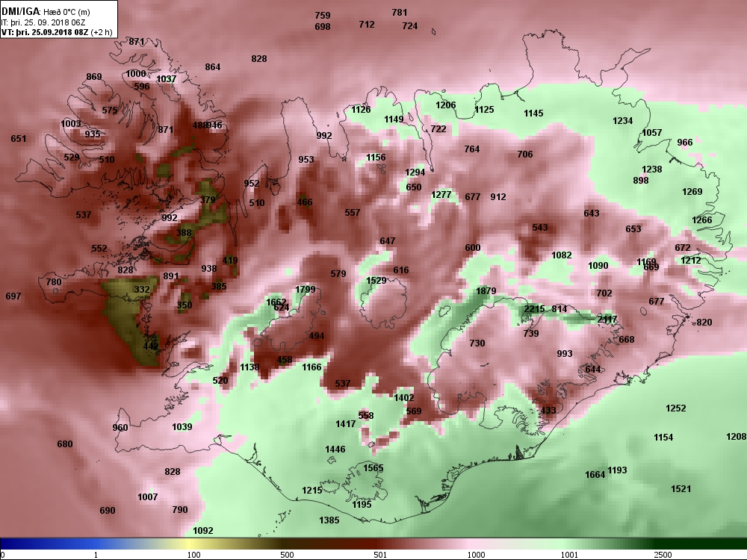
Task: Select the 1385 offshore value
Action: 329,520
